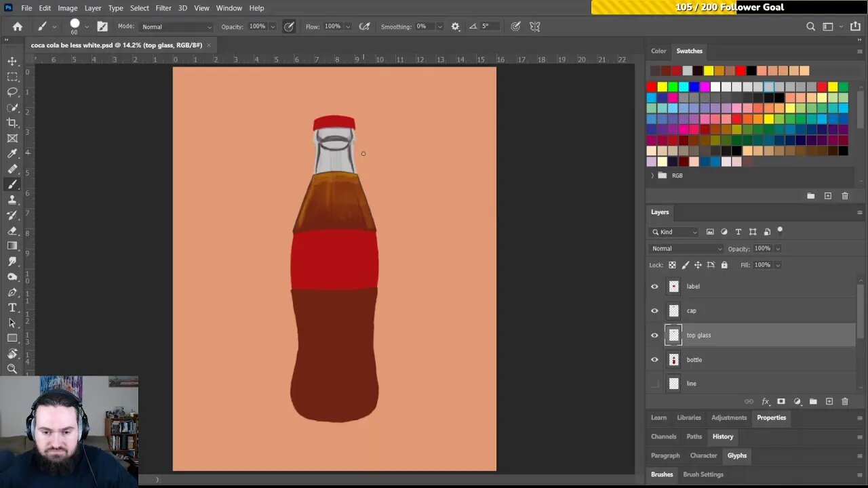
Task: Pick the pure red swatch
Action: [x=652, y=87]
